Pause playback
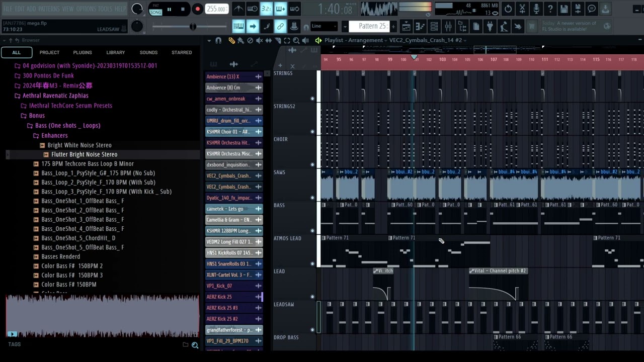644x362 pixels. coord(169,9)
